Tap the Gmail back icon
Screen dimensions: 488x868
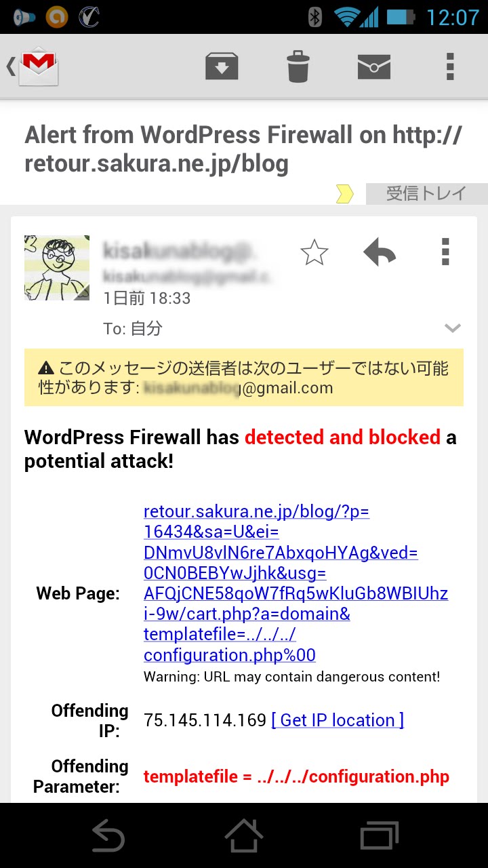tap(33, 66)
